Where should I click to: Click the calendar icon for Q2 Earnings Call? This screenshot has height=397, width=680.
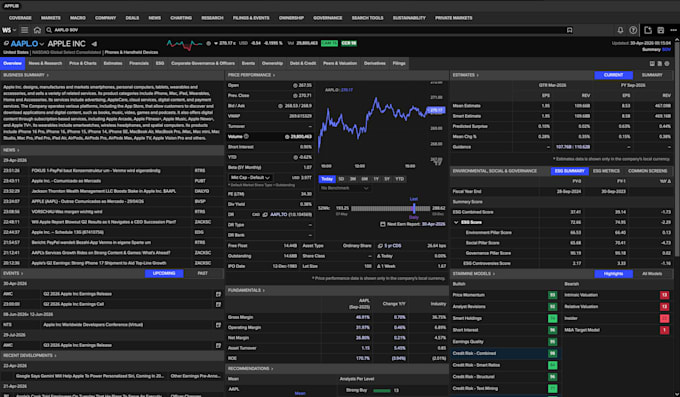(x=218, y=304)
